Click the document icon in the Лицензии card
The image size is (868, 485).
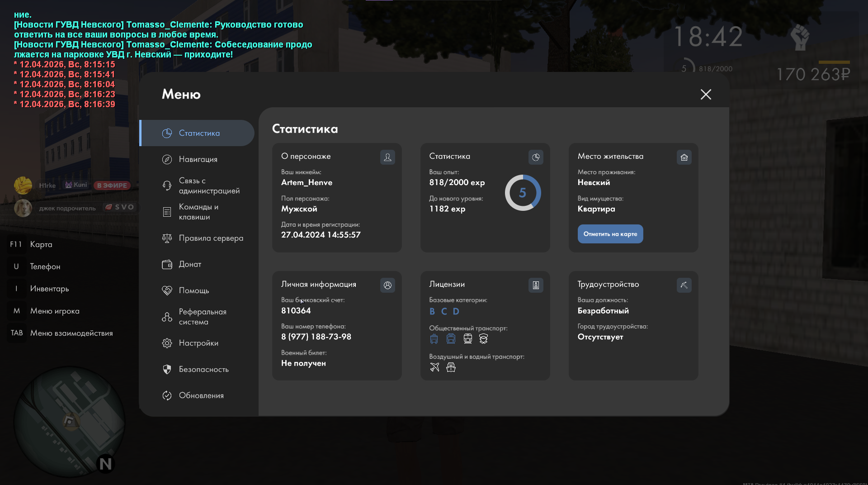[x=536, y=285]
